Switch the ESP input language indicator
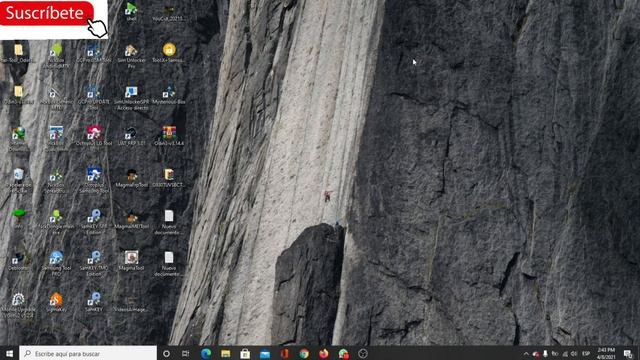Viewport: 640px width, 360px height. 586,354
